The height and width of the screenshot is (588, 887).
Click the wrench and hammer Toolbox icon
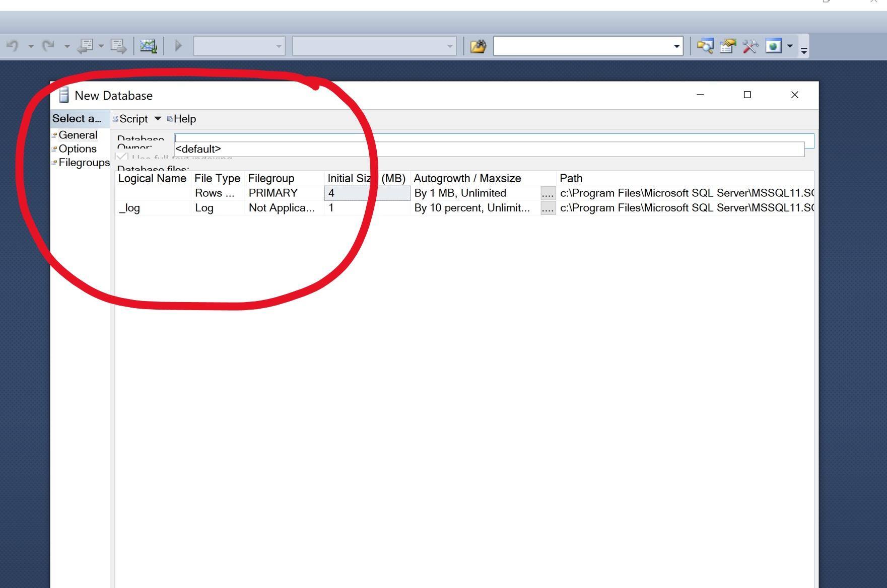point(750,46)
